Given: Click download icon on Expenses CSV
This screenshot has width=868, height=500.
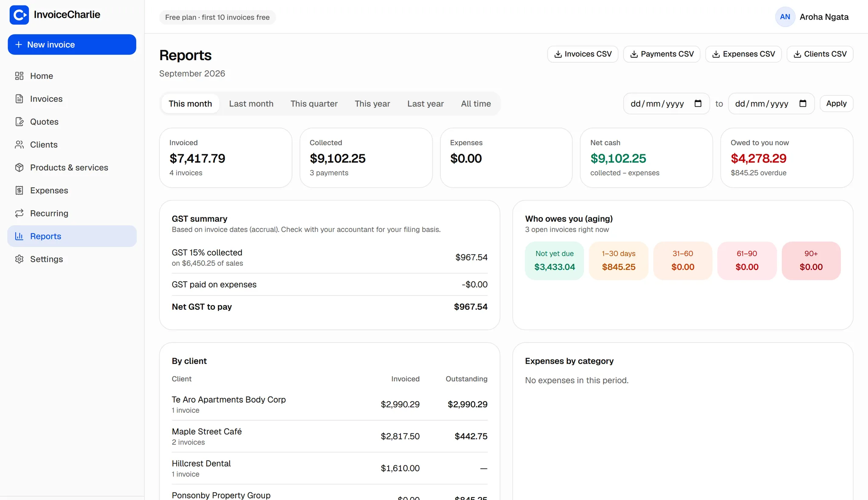Looking at the screenshot, I should point(716,54).
